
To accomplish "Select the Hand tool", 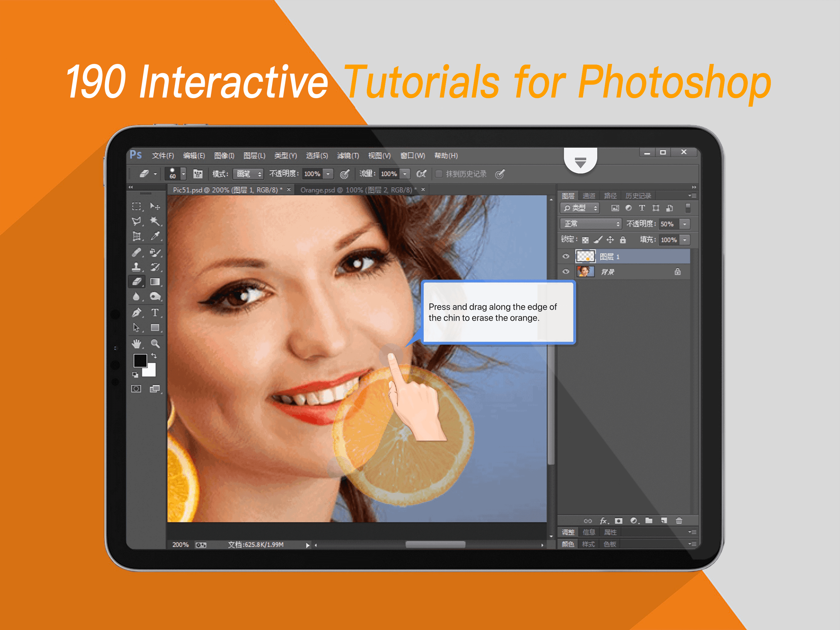I will (136, 344).
